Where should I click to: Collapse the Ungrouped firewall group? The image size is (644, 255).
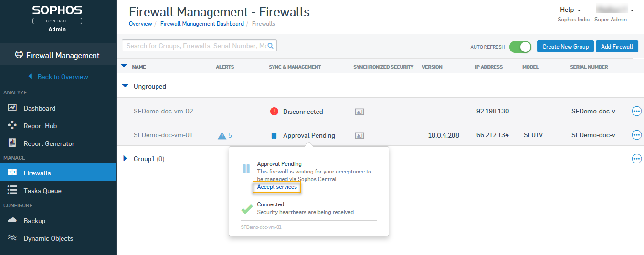pyautogui.click(x=126, y=86)
